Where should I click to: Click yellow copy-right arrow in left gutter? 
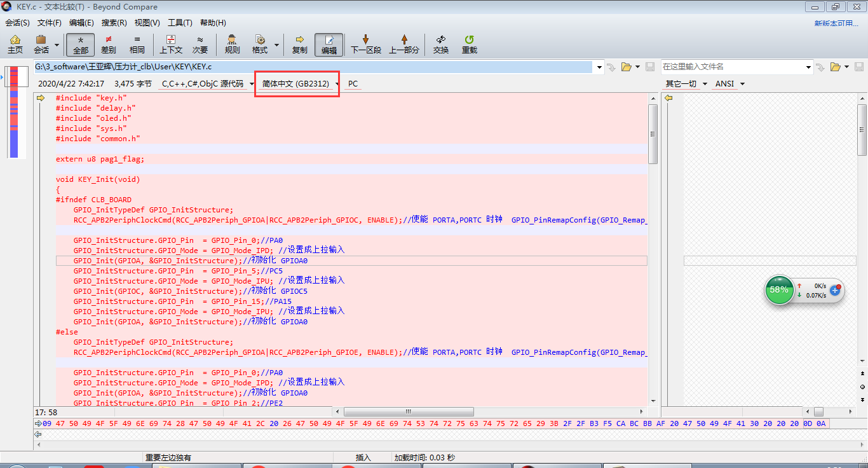point(41,98)
